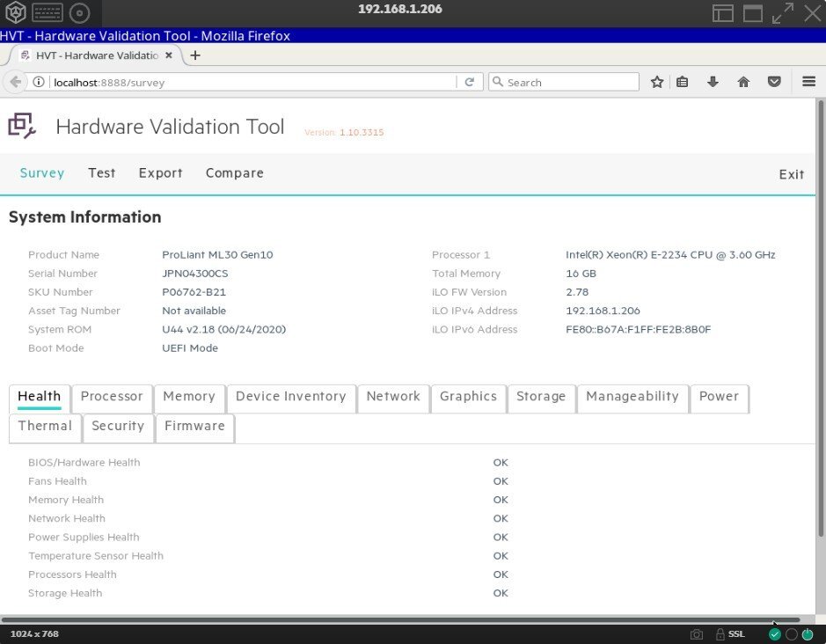This screenshot has height=644, width=826.
Task: Click the Firefox bookmark star icon
Action: pos(657,82)
